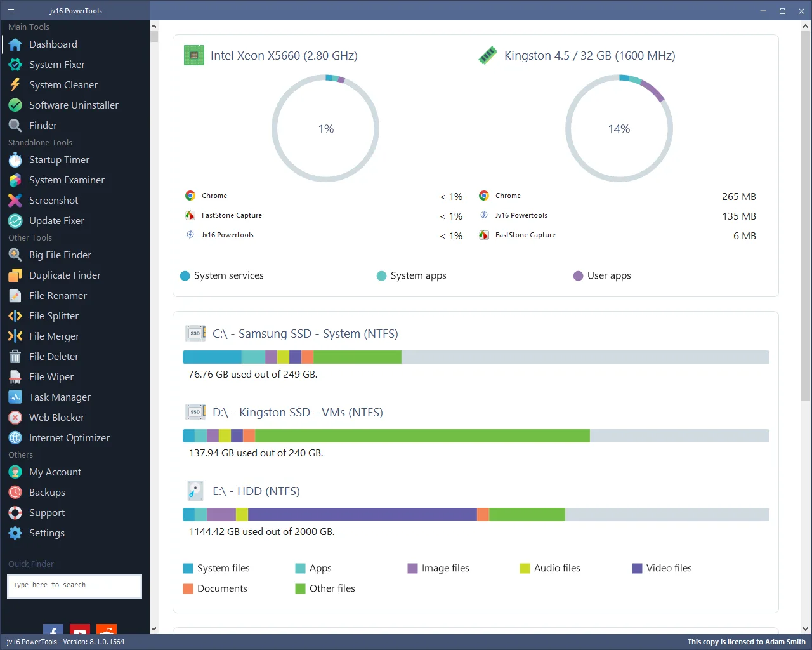
Task: Click the System Fixer icon
Action: pos(15,65)
